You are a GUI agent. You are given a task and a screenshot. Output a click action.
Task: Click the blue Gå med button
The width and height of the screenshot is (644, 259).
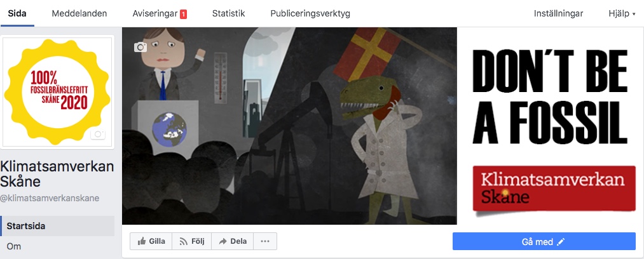[544, 241]
